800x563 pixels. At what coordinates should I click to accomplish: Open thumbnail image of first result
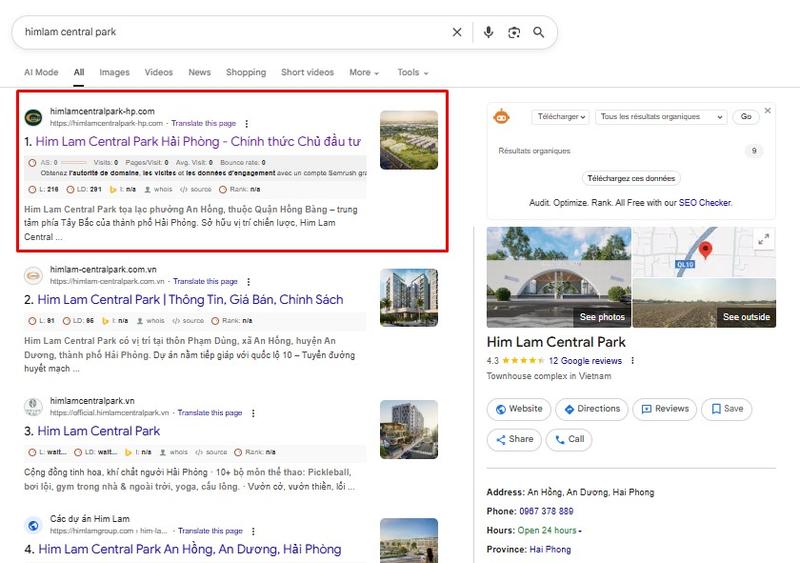tap(409, 140)
